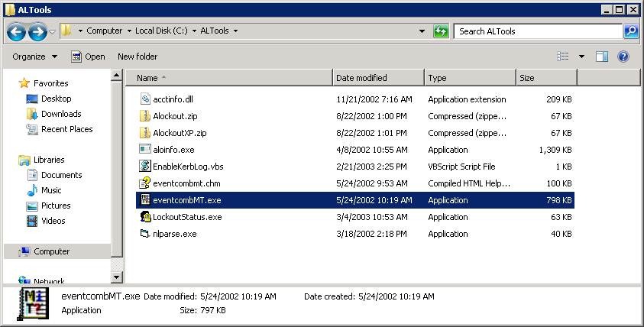Image resolution: width=644 pixels, height=327 pixels.
Task: Click the LockoutStatus.exe file name
Action: click(x=187, y=217)
